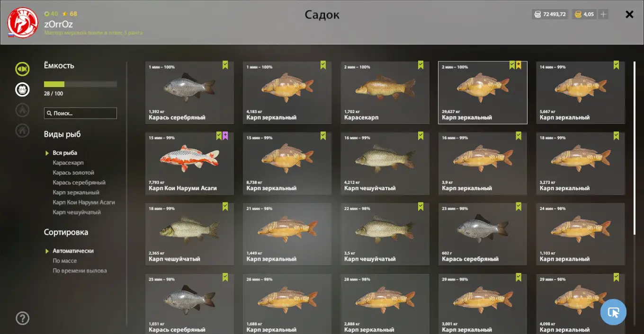Viewport: 644px width, 334px height.
Task: Toggle the star mark on Карп Кои Наруми Асаги
Action: 225,136
